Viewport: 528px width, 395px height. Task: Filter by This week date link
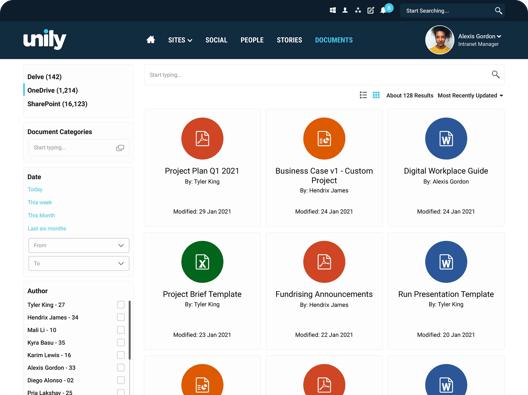40,202
